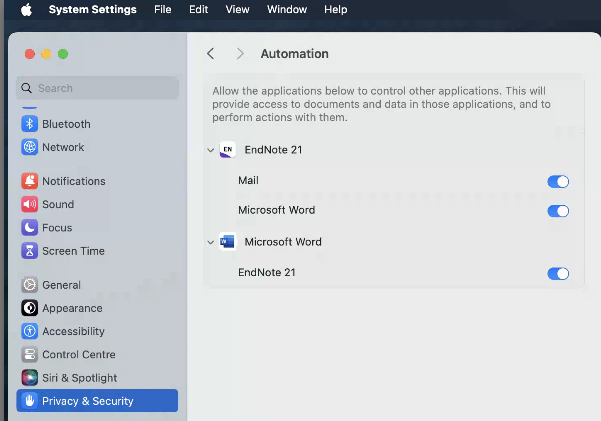Turn off EndNote 21 under Microsoft Word

click(558, 273)
